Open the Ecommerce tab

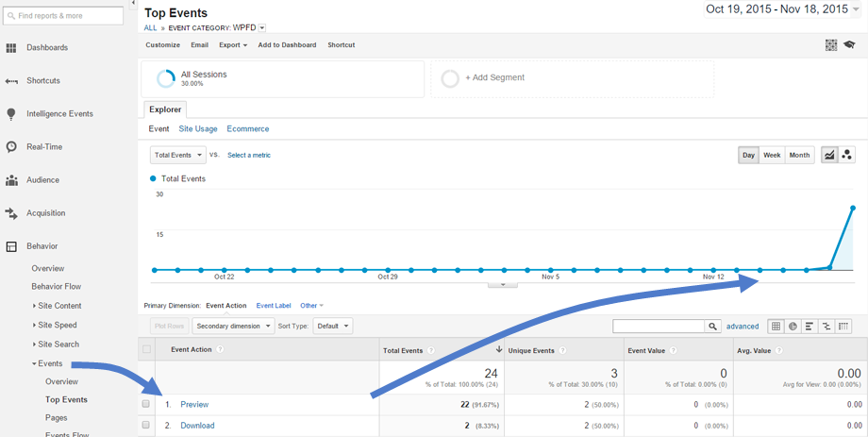(248, 129)
